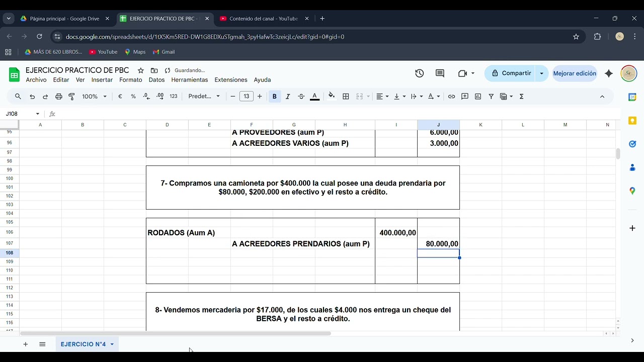Apply strikethrough formatting
This screenshot has width=644, height=362.
click(301, 97)
